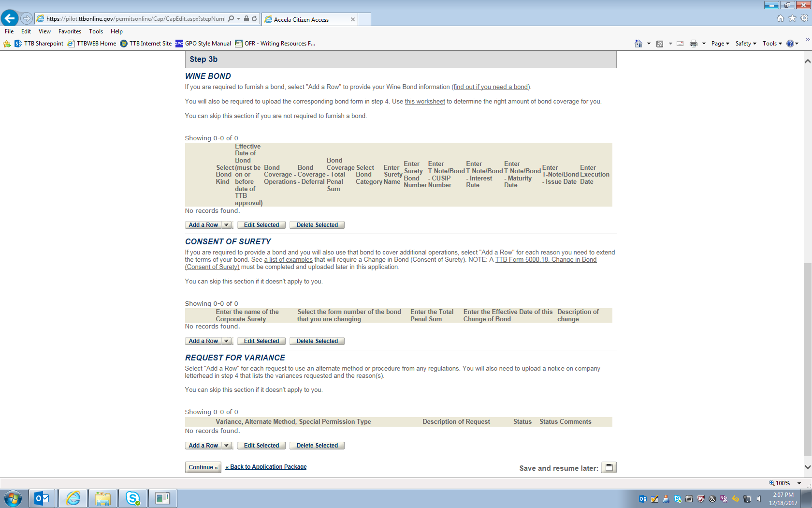Click the Print icon in command bar
812x508 pixels.
click(694, 44)
